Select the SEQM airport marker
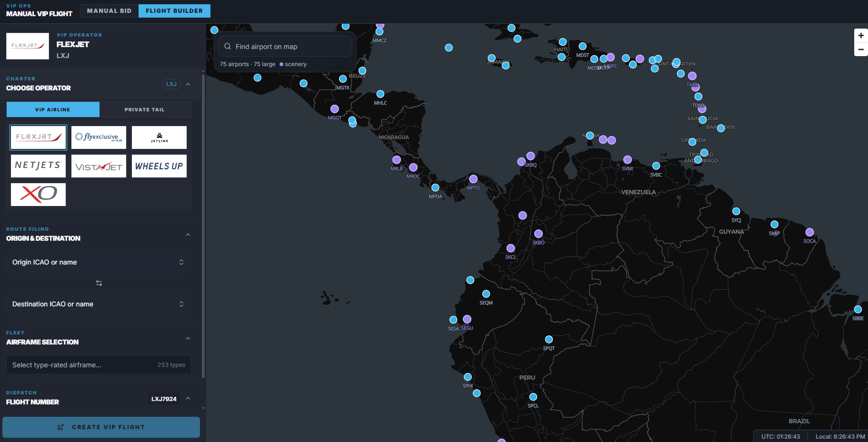 tap(486, 294)
